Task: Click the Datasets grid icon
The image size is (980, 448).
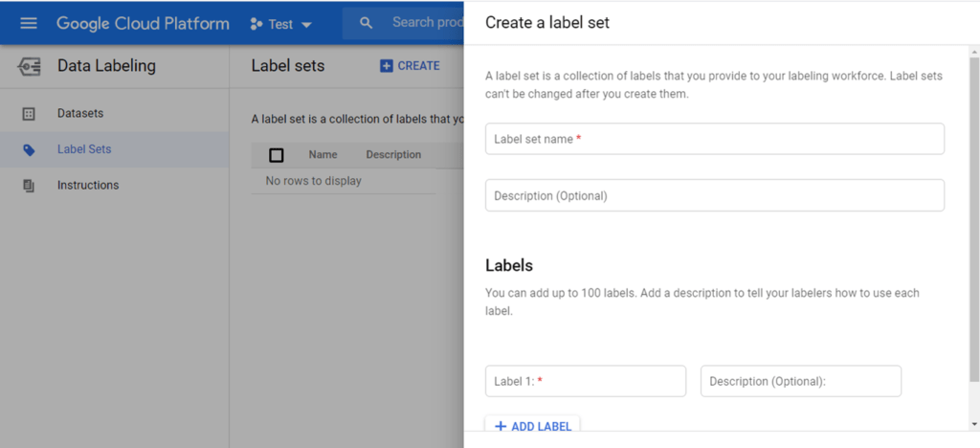Action: (x=28, y=114)
